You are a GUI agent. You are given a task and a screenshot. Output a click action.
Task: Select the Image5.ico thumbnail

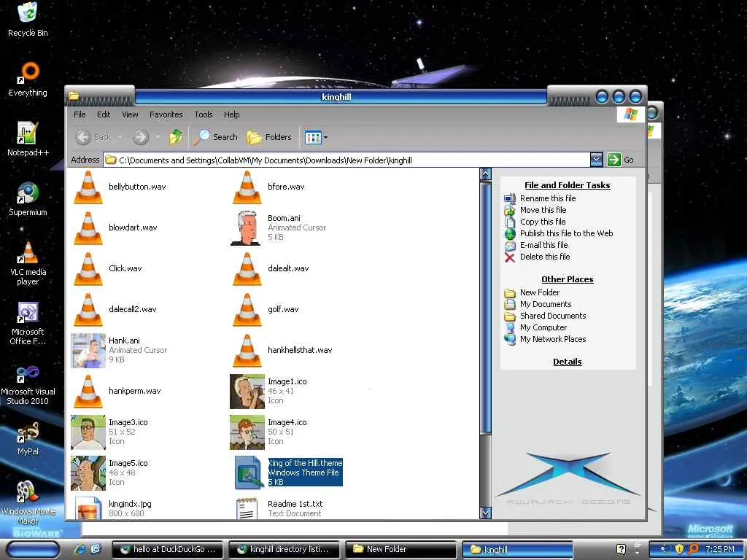88,473
